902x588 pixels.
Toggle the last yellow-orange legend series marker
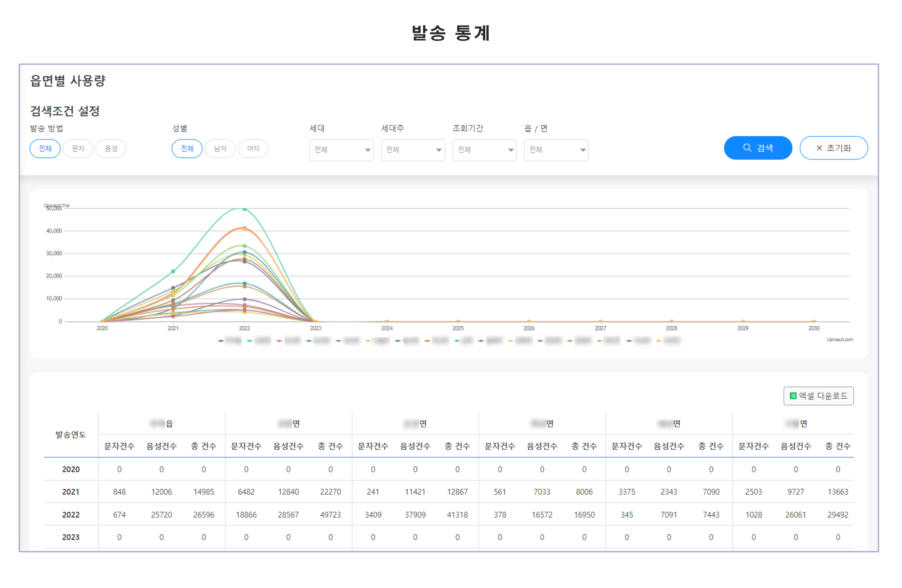(x=659, y=341)
